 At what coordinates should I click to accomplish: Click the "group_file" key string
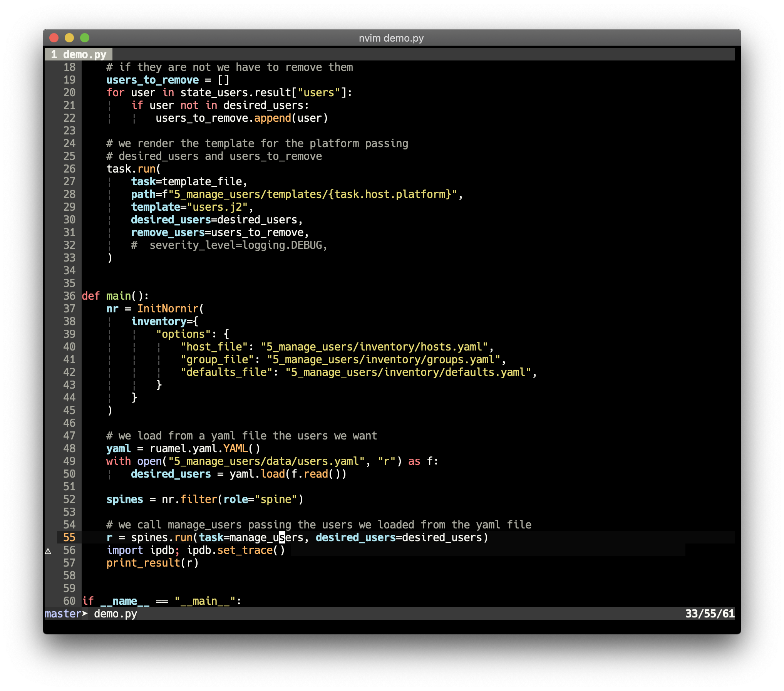(217, 359)
